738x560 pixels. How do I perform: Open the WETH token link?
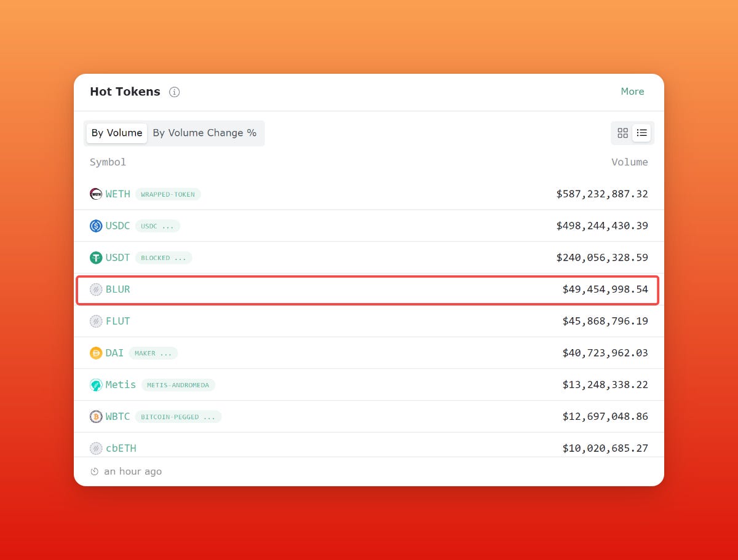[x=118, y=194]
